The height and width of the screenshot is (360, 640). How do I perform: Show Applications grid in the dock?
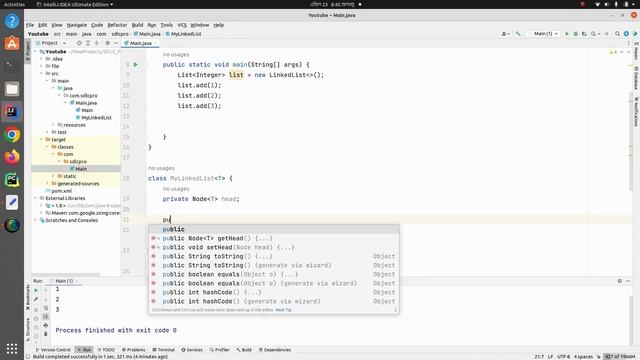coord(12,348)
